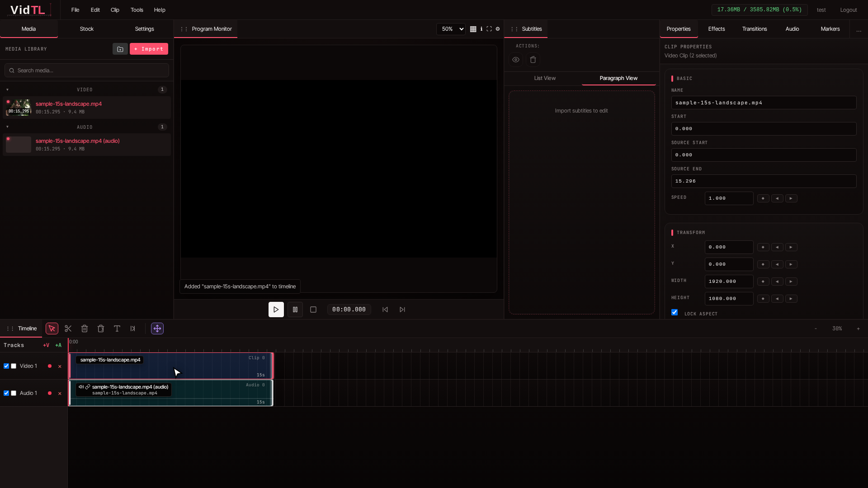Go to previous keyframe for X transform
This screenshot has height=488, width=868.
click(777, 247)
